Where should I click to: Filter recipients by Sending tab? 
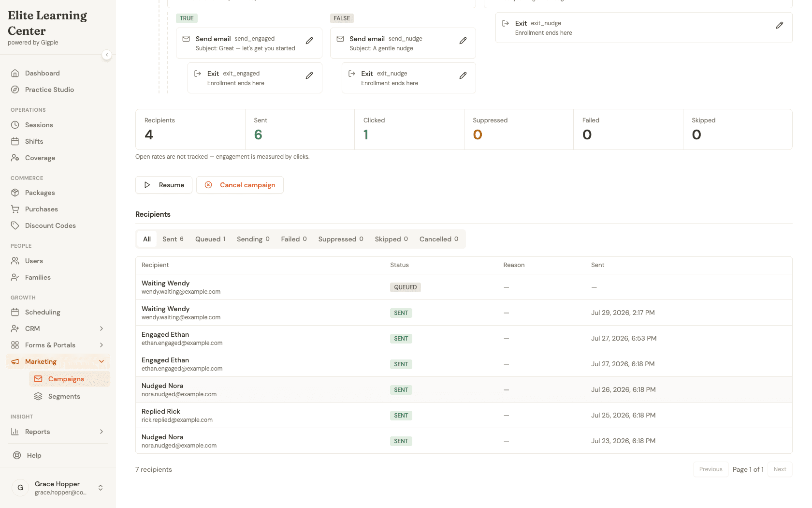click(x=253, y=239)
